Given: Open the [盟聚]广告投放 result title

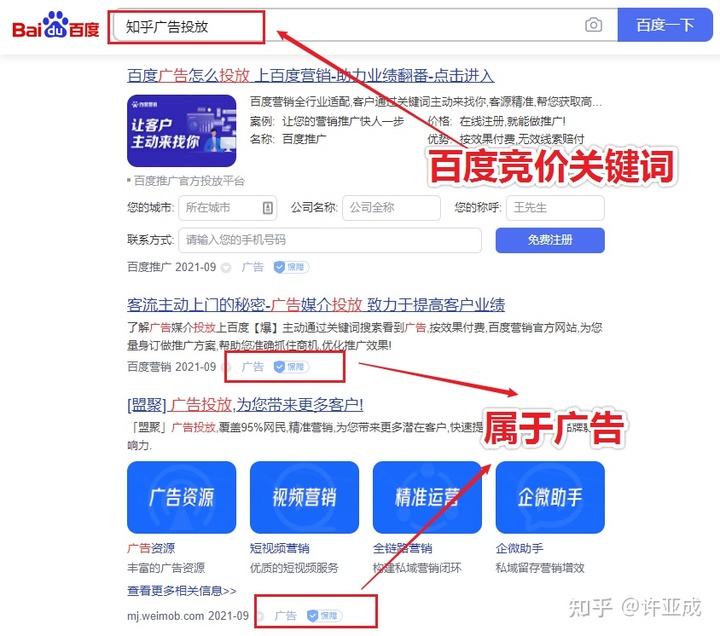Looking at the screenshot, I should point(245,405).
